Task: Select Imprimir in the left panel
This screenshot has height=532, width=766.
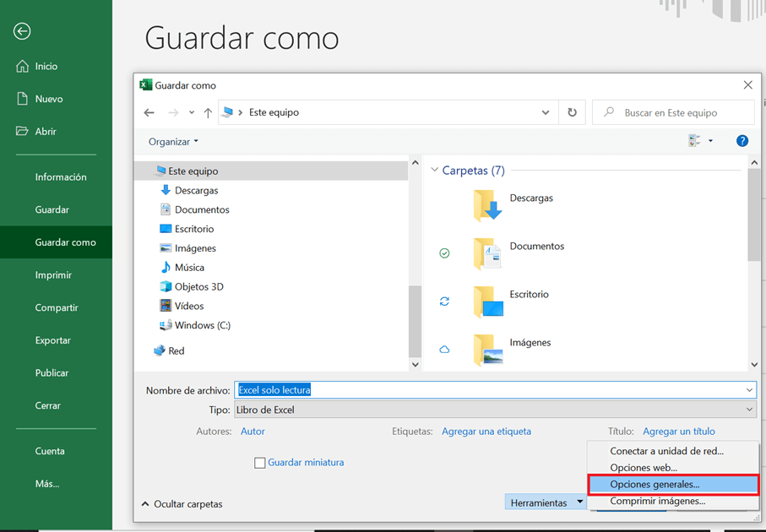Action: [x=52, y=274]
